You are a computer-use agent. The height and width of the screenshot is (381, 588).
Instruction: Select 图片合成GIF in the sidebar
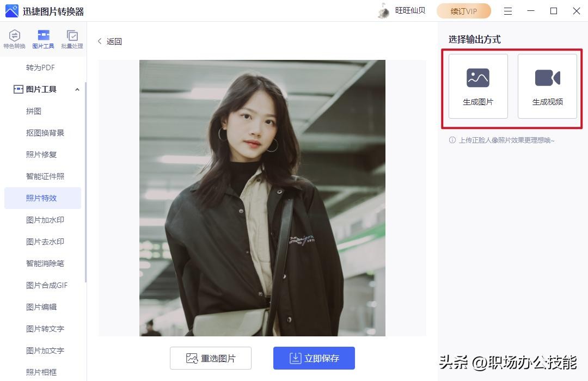47,285
